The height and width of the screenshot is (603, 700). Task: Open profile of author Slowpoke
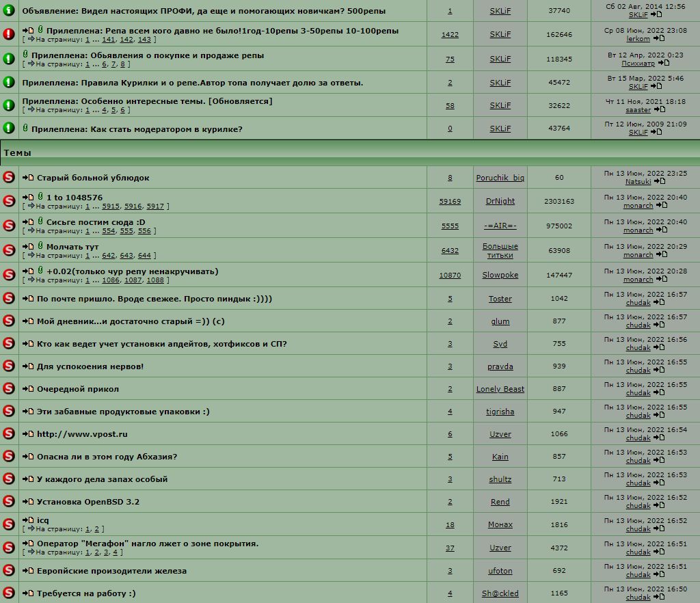(x=500, y=275)
